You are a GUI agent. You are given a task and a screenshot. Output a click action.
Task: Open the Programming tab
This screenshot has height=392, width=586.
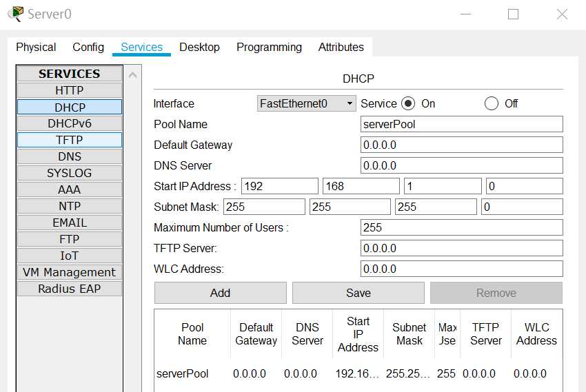[269, 47]
